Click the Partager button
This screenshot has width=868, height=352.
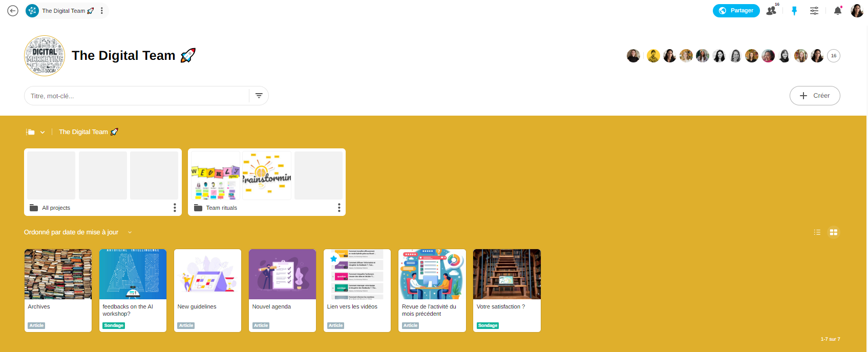tap(736, 11)
